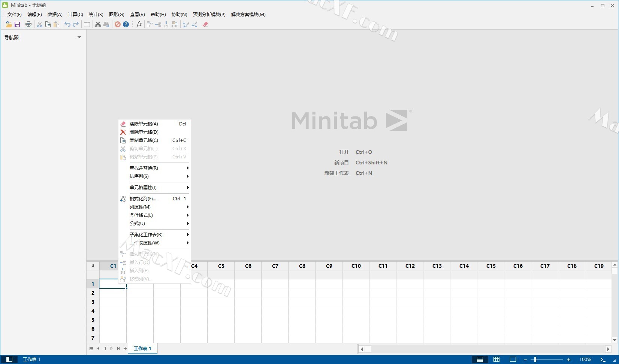
Task: Expand the 公式(U) submenu
Action: pyautogui.click(x=155, y=224)
